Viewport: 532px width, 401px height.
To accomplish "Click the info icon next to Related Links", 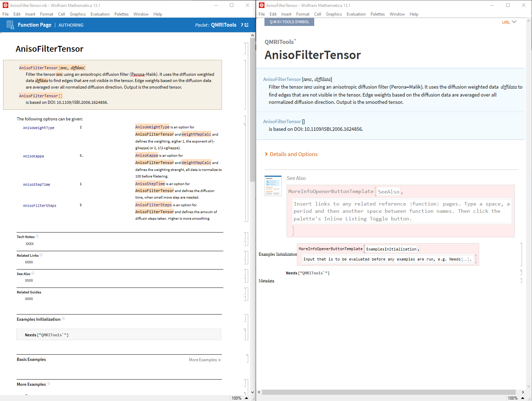I will click(41, 255).
